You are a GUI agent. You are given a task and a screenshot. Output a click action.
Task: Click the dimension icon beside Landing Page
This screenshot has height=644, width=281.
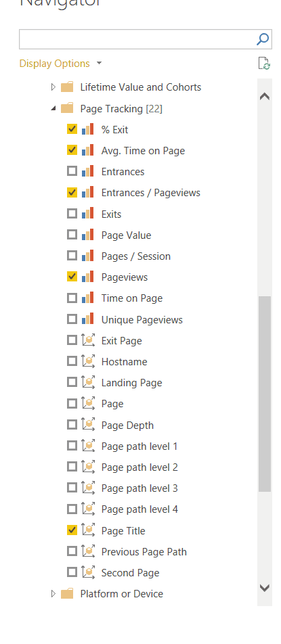point(88,382)
